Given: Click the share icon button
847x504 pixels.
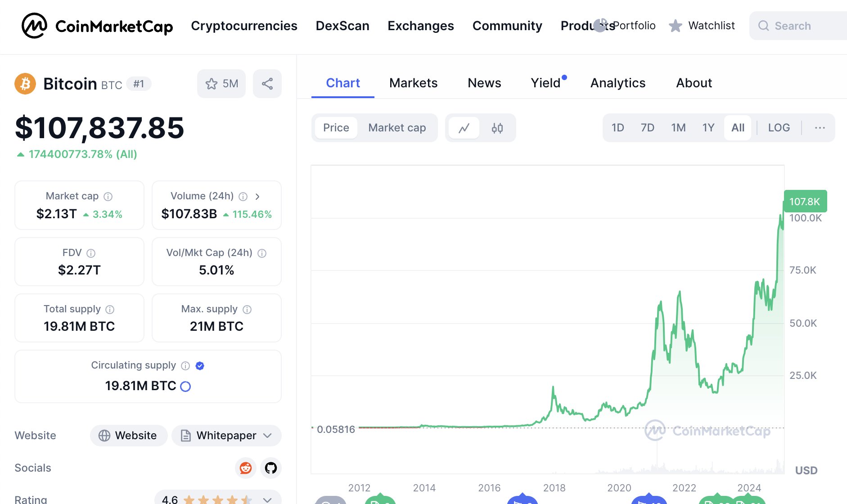Looking at the screenshot, I should click(x=267, y=84).
